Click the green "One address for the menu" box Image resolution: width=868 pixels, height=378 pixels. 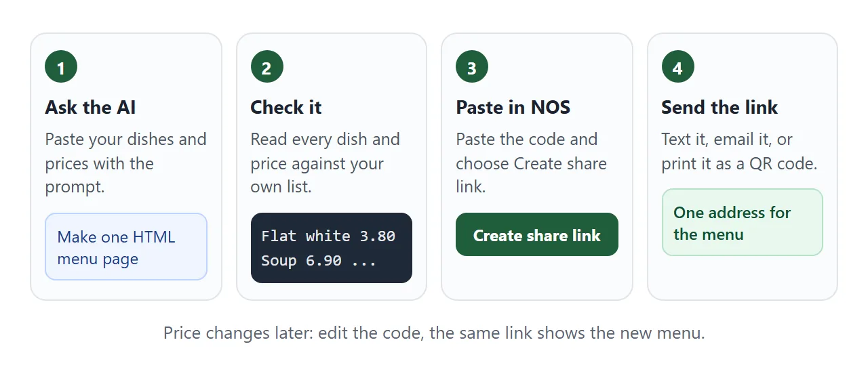coord(743,222)
